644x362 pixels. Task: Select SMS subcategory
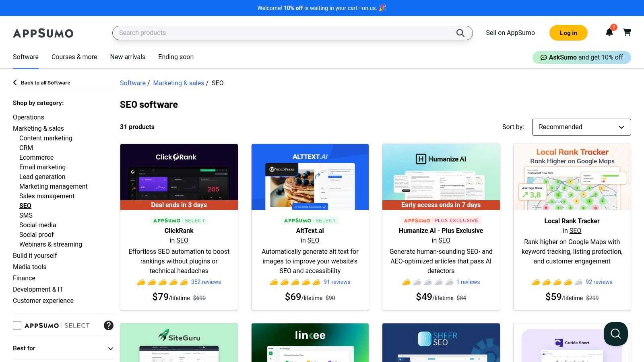click(26, 215)
